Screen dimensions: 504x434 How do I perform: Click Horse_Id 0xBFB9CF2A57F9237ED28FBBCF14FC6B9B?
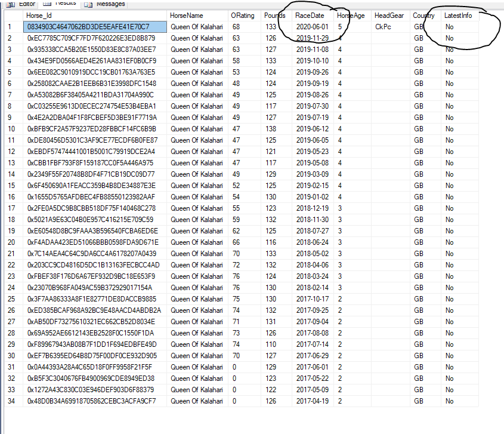95,129
